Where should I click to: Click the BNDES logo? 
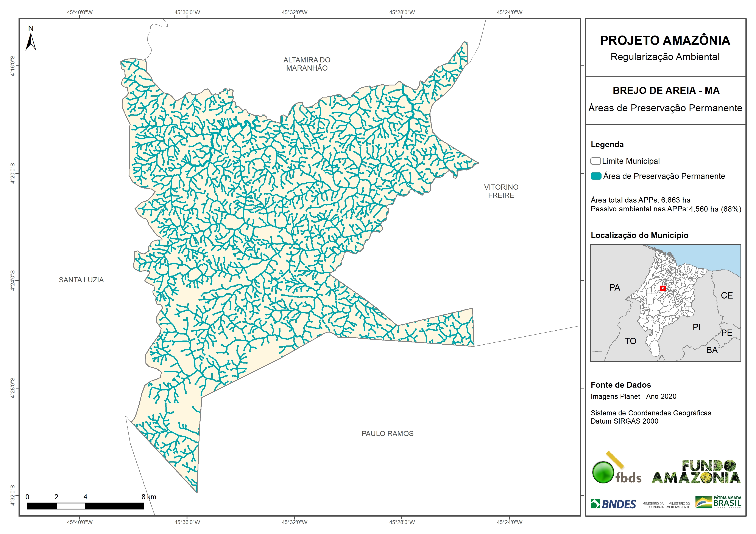613,504
